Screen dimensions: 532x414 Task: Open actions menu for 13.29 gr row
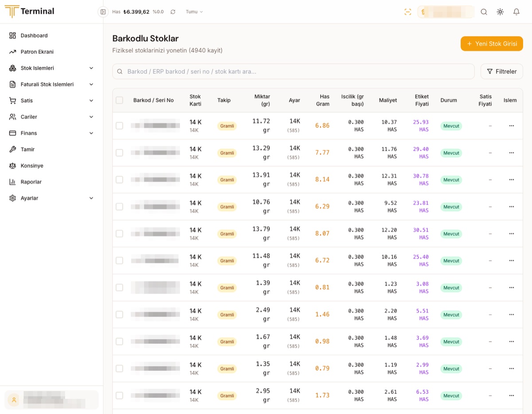[x=512, y=153]
